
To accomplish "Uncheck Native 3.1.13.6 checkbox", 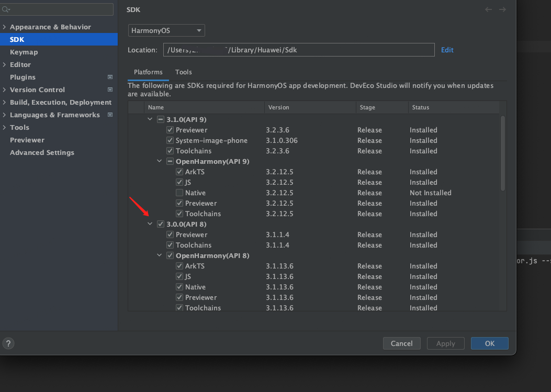I will click(179, 287).
